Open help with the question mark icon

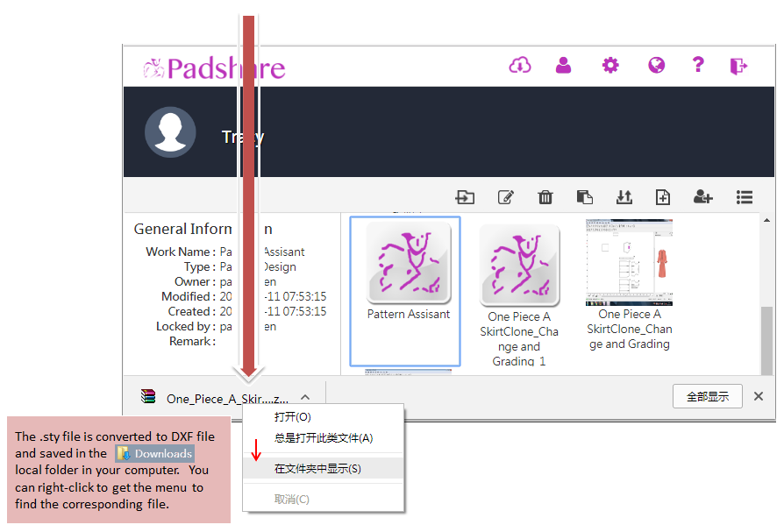click(x=698, y=66)
